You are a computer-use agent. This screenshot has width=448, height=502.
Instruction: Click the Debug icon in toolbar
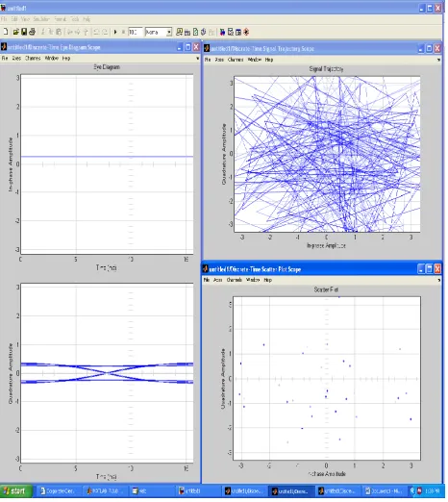point(246,32)
